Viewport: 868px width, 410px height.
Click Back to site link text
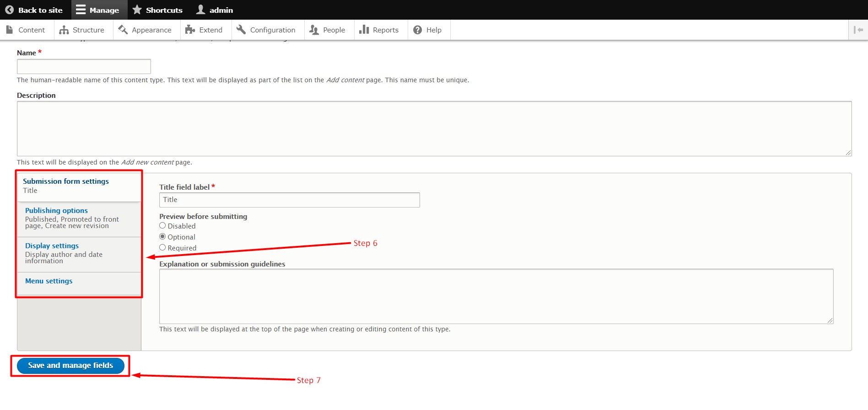(40, 10)
